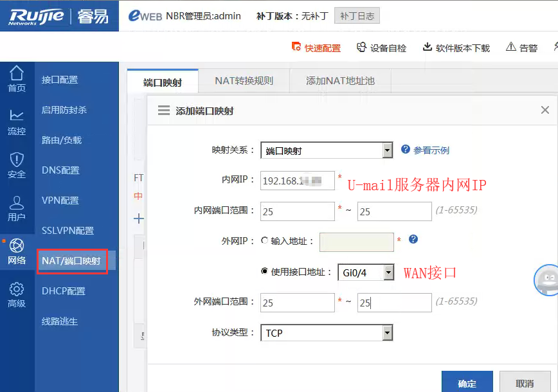Screen dimensions: 558x392
Task: Open the 流控 flow control icon
Action: (17, 116)
